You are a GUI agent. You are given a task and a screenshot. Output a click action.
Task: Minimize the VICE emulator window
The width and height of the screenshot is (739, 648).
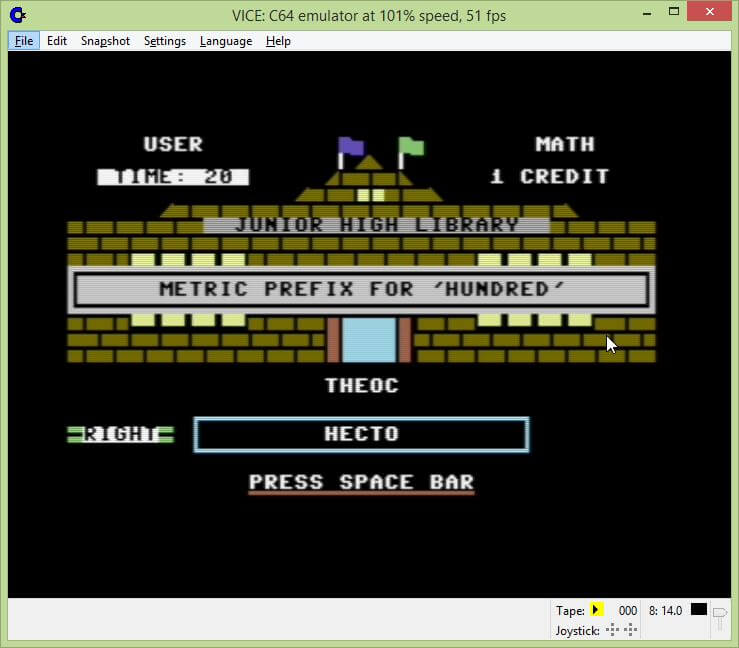pyautogui.click(x=647, y=13)
